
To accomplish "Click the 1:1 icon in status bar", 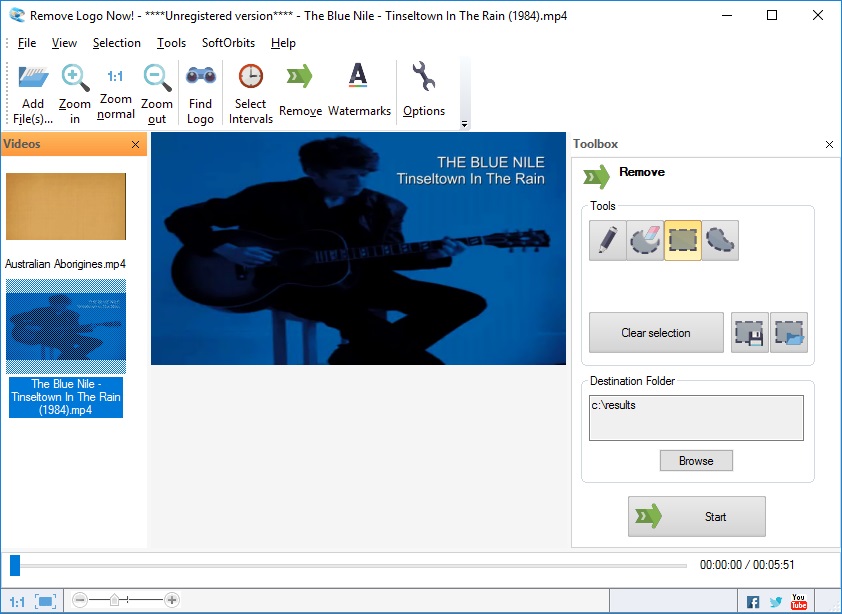I will (x=17, y=602).
